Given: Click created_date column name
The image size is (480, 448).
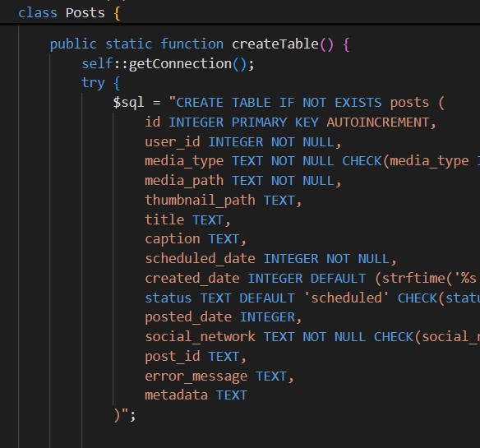Looking at the screenshot, I should [x=192, y=279].
